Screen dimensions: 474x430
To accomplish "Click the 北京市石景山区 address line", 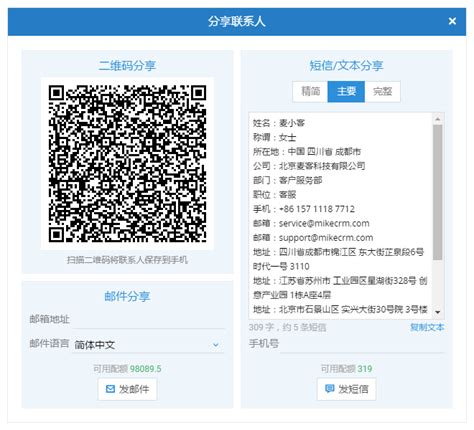I will [340, 309].
